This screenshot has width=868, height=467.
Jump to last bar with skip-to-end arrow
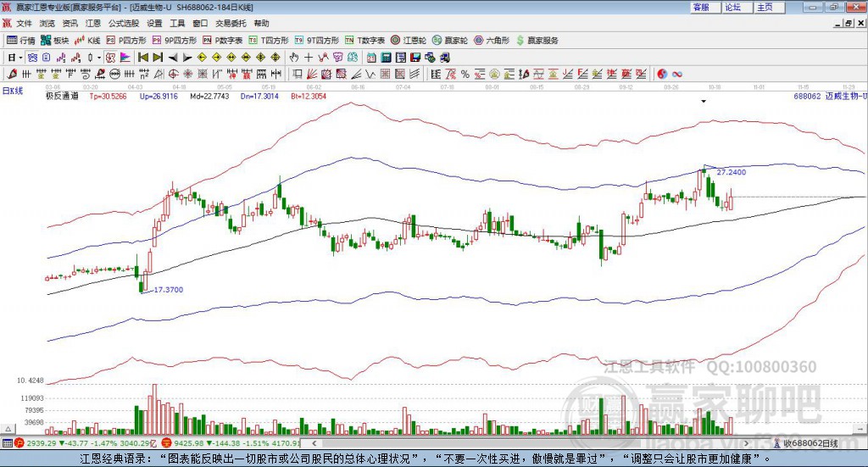coord(158,57)
